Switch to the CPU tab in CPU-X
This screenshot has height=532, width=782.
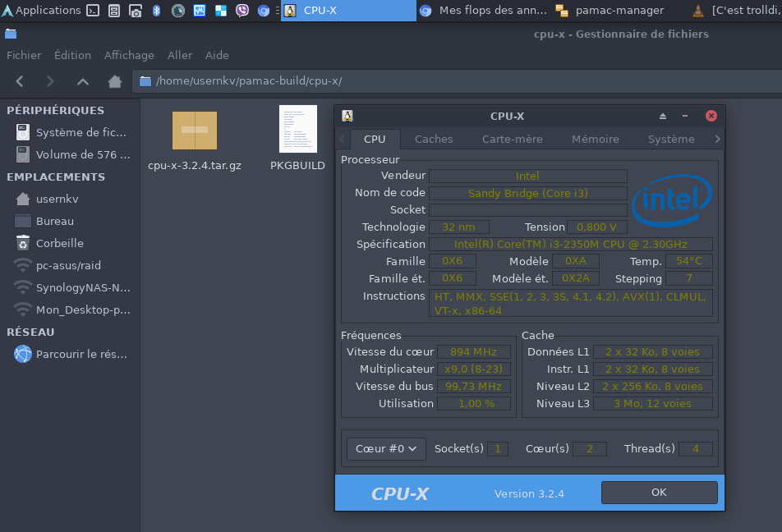375,139
